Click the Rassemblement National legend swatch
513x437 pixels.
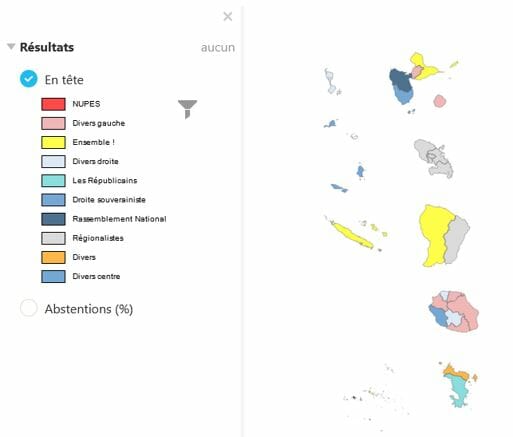click(53, 219)
